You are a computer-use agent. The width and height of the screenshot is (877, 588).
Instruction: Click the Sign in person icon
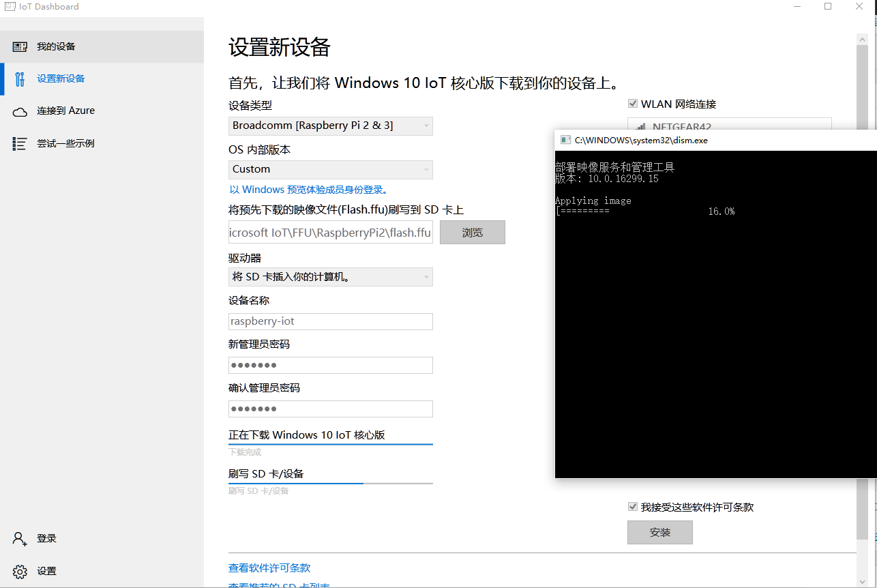pyautogui.click(x=20, y=538)
